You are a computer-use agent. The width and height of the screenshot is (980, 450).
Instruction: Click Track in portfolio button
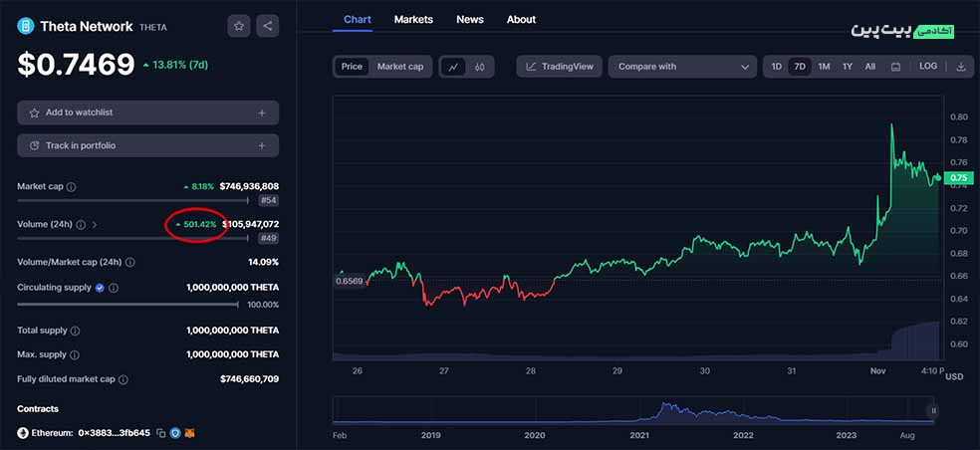[x=148, y=145]
